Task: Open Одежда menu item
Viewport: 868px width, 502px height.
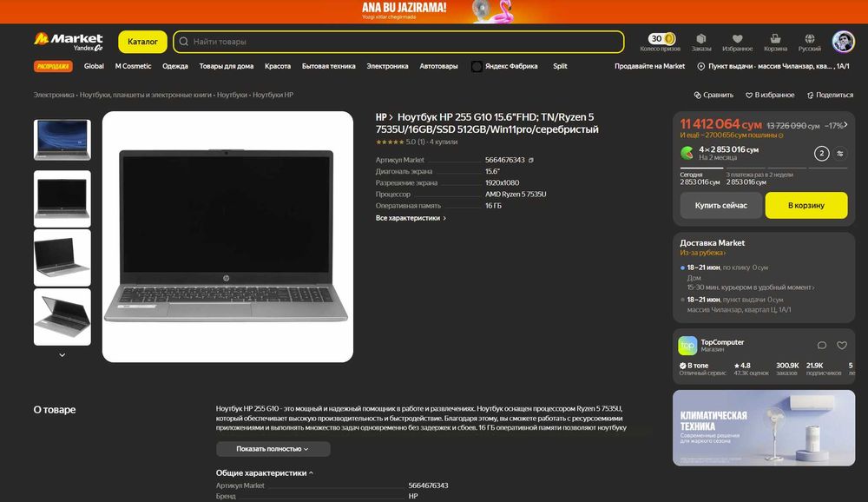Action: coord(175,67)
